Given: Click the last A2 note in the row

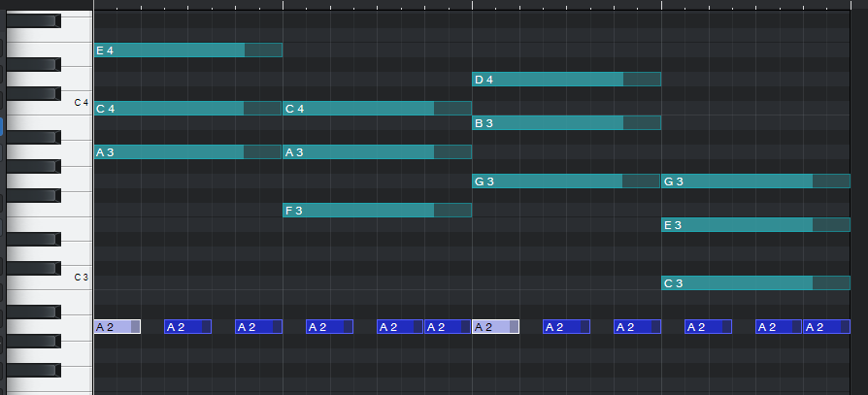Looking at the screenshot, I should tap(826, 327).
